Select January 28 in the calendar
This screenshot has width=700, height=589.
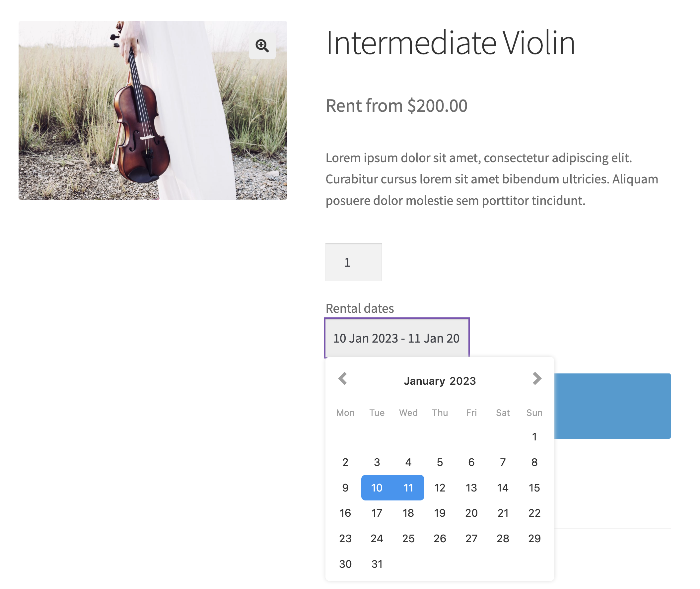pos(503,539)
